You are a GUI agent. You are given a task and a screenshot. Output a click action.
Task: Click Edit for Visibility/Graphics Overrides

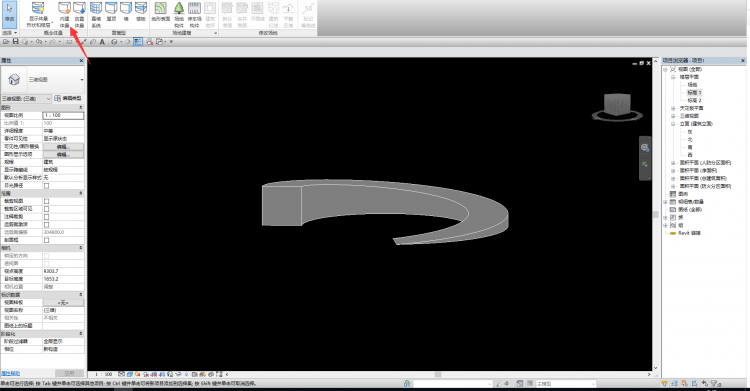(x=63, y=146)
